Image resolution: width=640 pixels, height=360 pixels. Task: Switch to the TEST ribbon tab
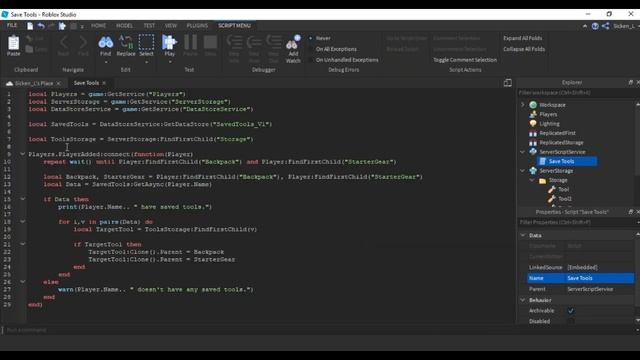pos(149,25)
